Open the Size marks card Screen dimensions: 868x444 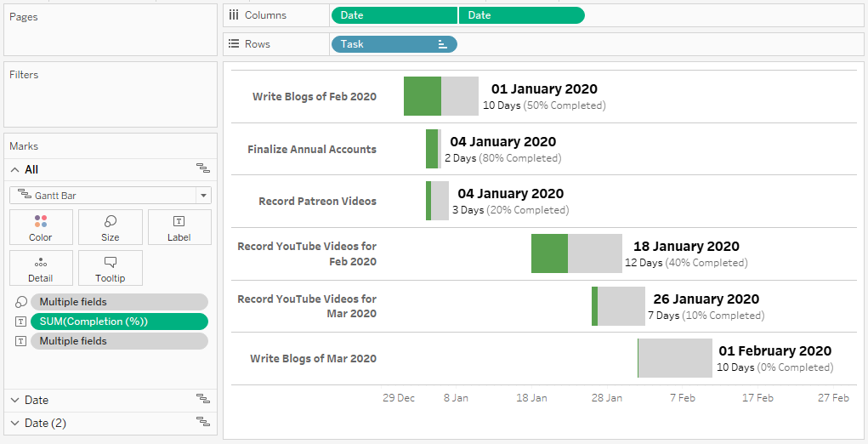[x=111, y=227]
